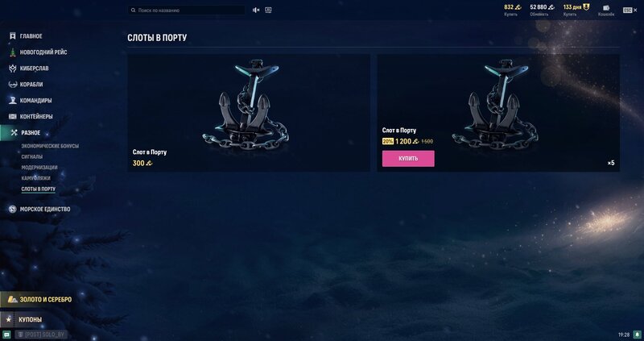The height and width of the screenshot is (341, 644).
Task: Open the Корабли ships category icon
Action: pyautogui.click(x=12, y=85)
